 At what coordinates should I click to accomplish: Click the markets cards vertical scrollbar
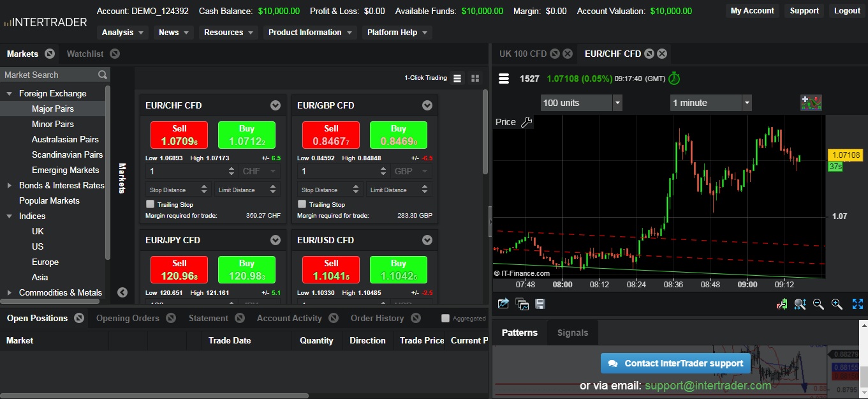pyautogui.click(x=485, y=131)
